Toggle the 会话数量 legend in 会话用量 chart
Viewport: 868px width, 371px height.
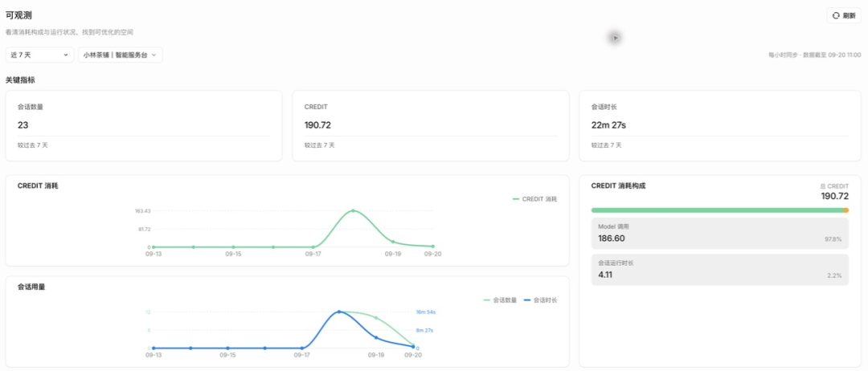click(x=500, y=300)
